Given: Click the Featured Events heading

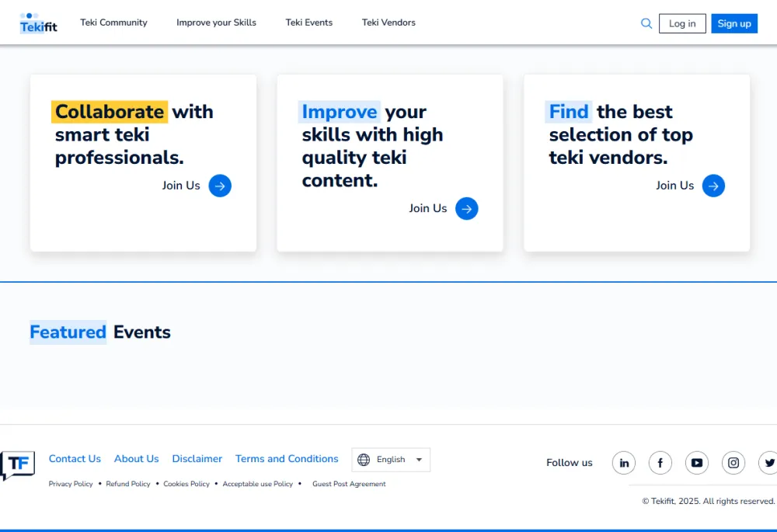Looking at the screenshot, I should coord(100,332).
